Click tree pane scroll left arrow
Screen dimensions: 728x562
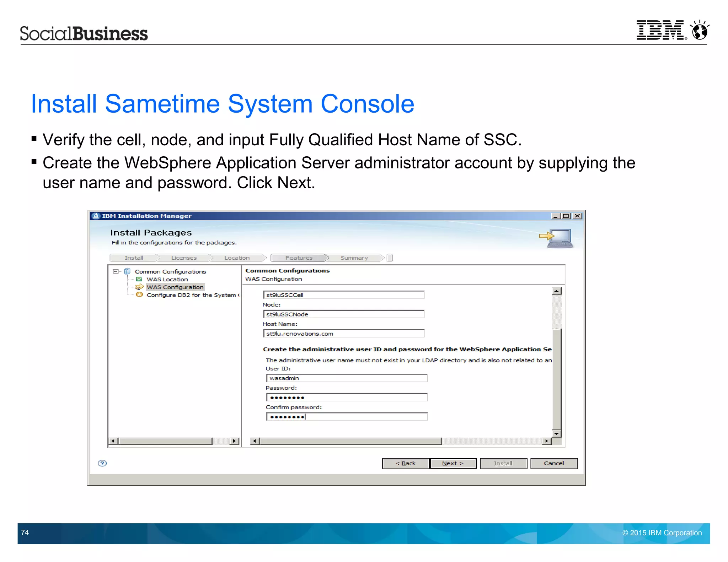coord(113,441)
